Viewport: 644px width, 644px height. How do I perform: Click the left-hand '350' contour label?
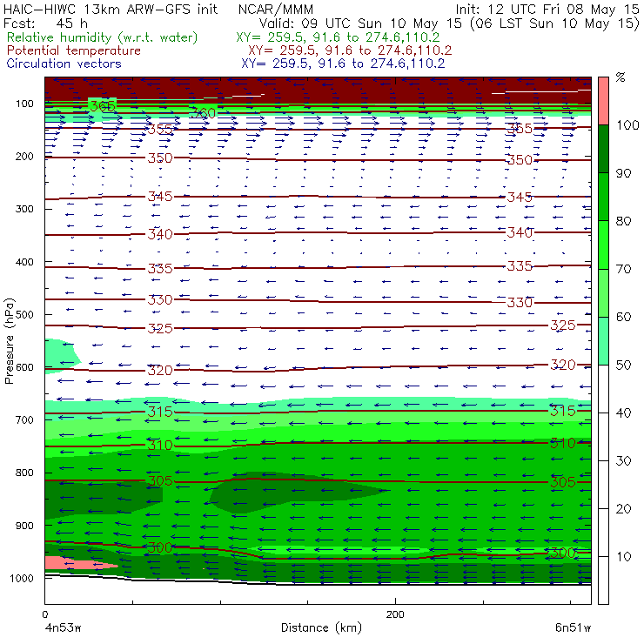point(160,158)
